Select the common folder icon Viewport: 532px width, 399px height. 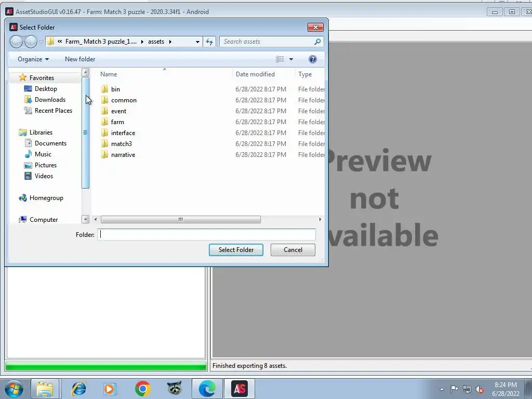pos(104,100)
